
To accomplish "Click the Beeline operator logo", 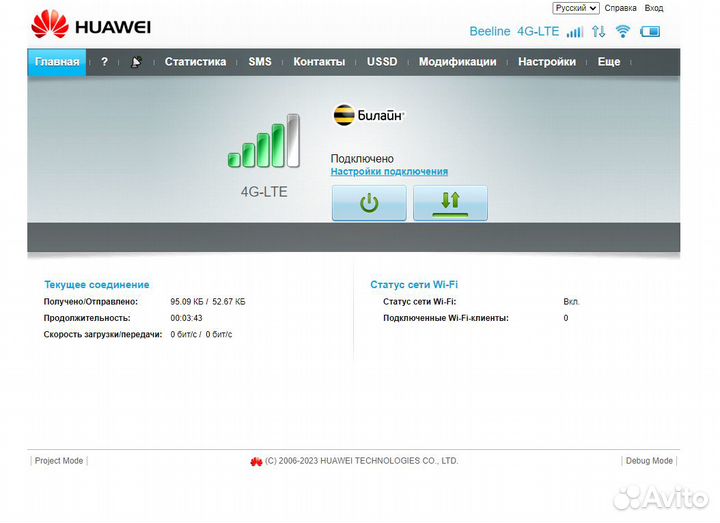I will [x=369, y=115].
